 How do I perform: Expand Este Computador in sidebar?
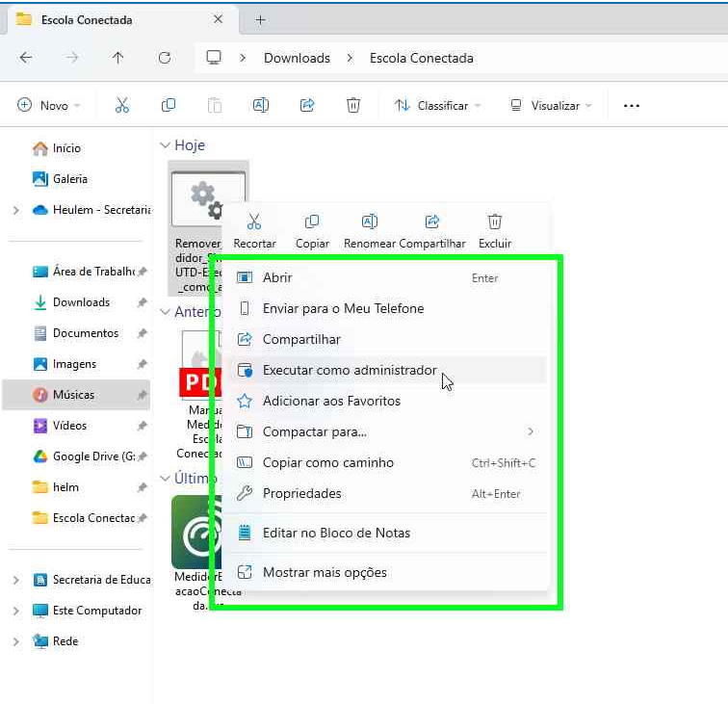[x=15, y=611]
